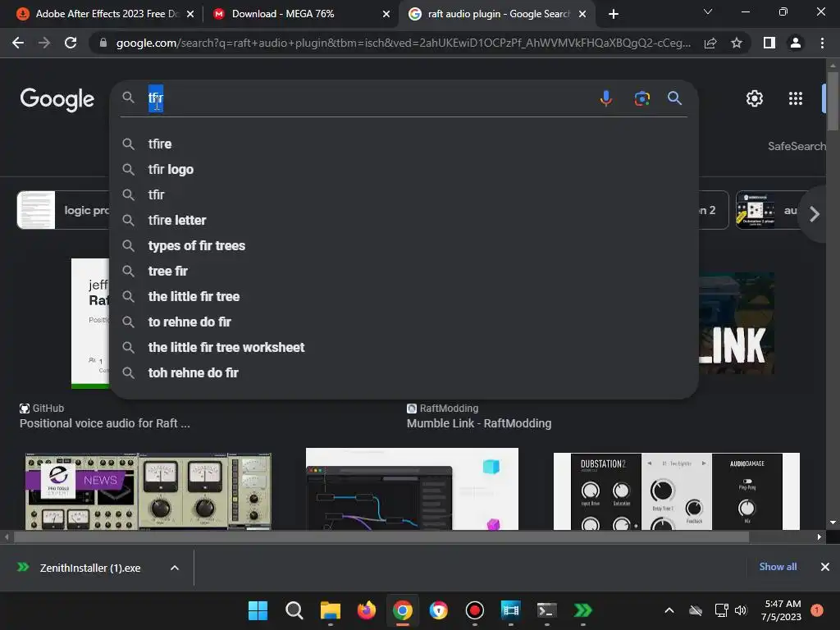The height and width of the screenshot is (630, 840).
Task: Choose 'types of fir trees' suggestion
Action: click(404, 245)
